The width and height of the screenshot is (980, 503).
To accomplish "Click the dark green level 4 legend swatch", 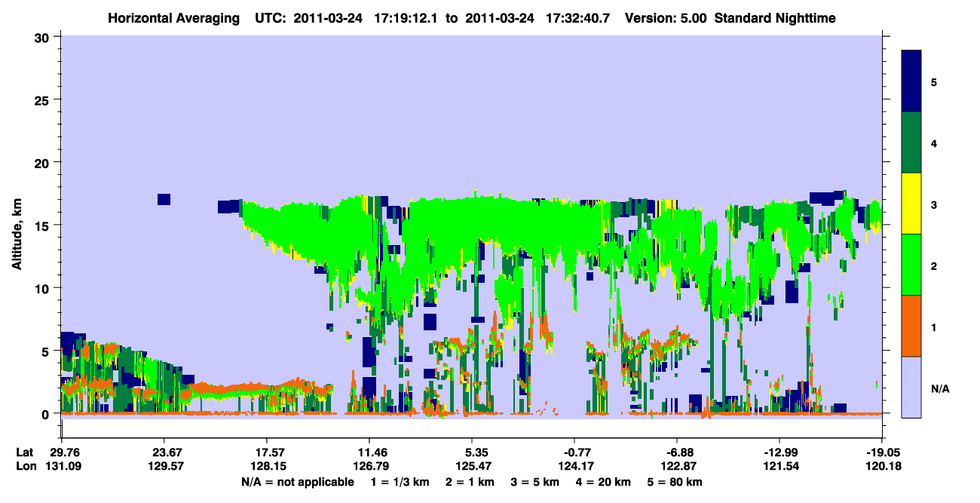I will (x=911, y=143).
